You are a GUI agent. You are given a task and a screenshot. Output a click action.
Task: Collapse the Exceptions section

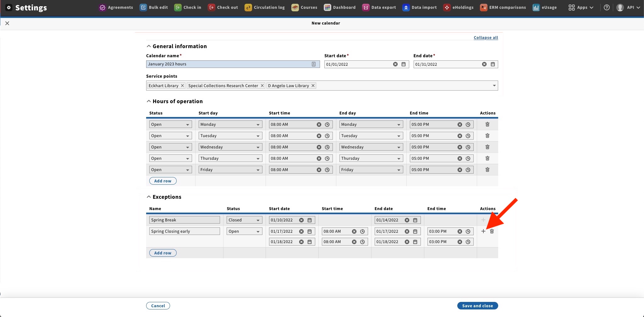(149, 197)
